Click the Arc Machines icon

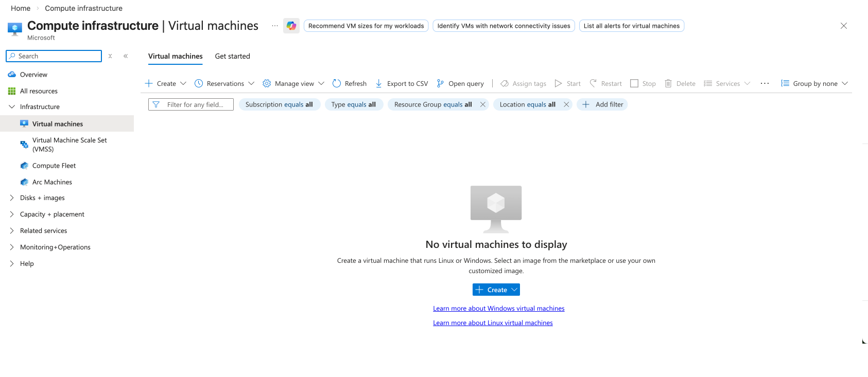24,182
